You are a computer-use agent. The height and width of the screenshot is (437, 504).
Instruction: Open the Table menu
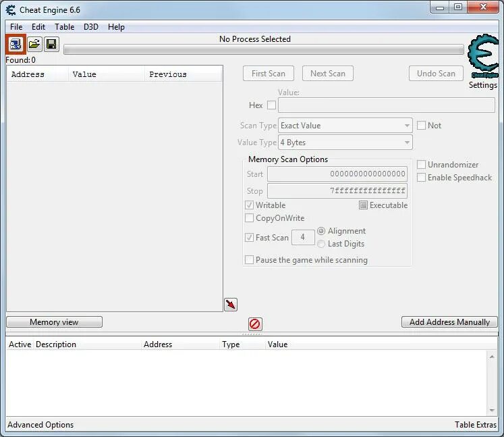tap(64, 27)
